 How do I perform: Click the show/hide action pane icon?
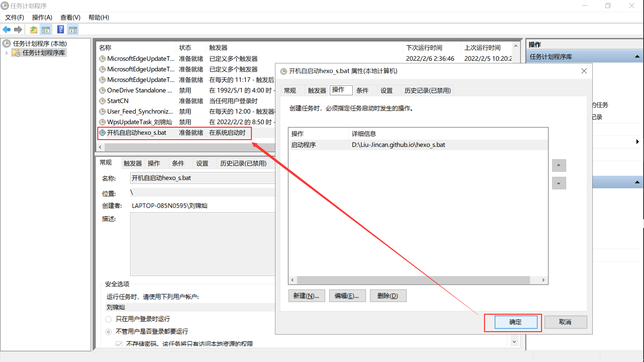[x=73, y=30]
